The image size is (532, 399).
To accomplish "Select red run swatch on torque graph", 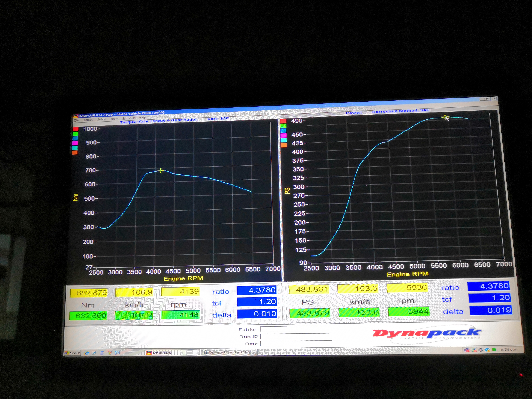I will pos(75,129).
